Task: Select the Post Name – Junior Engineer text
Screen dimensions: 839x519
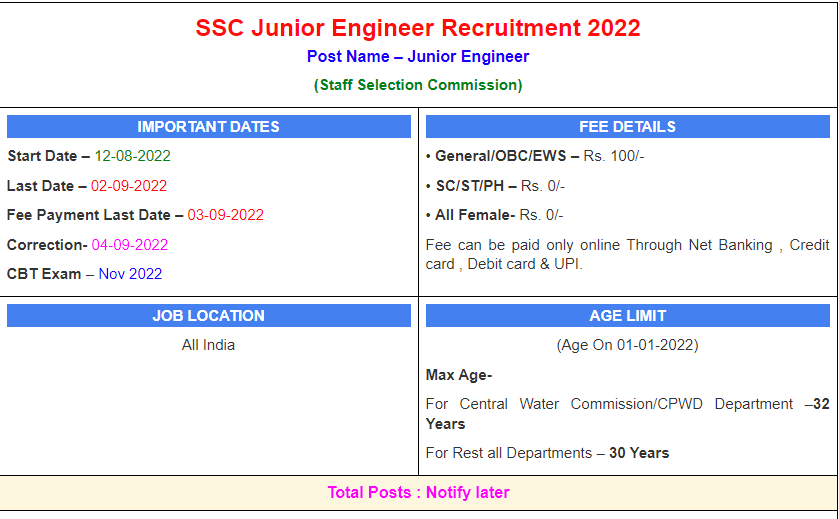Action: tap(418, 57)
